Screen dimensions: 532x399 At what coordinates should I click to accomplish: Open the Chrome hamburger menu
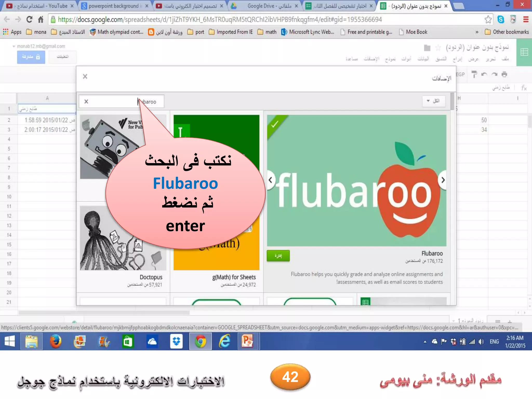click(x=526, y=19)
